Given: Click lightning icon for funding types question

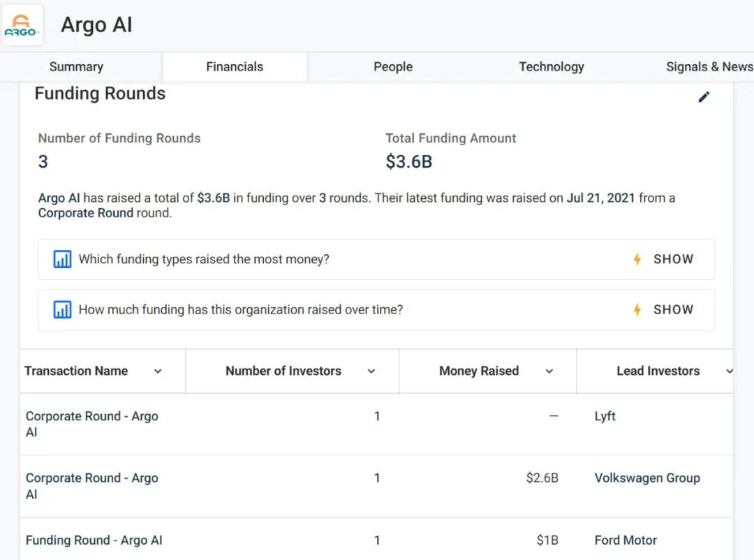Looking at the screenshot, I should (x=637, y=260).
